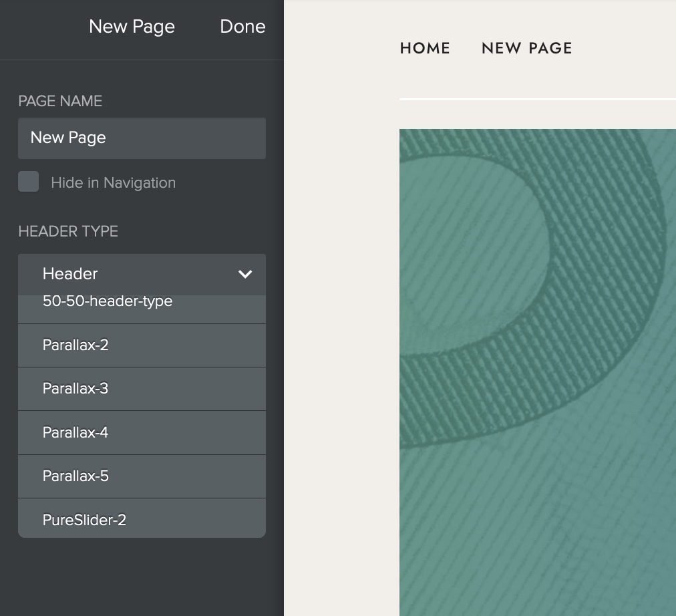Click the New Page panel title

[132, 27]
